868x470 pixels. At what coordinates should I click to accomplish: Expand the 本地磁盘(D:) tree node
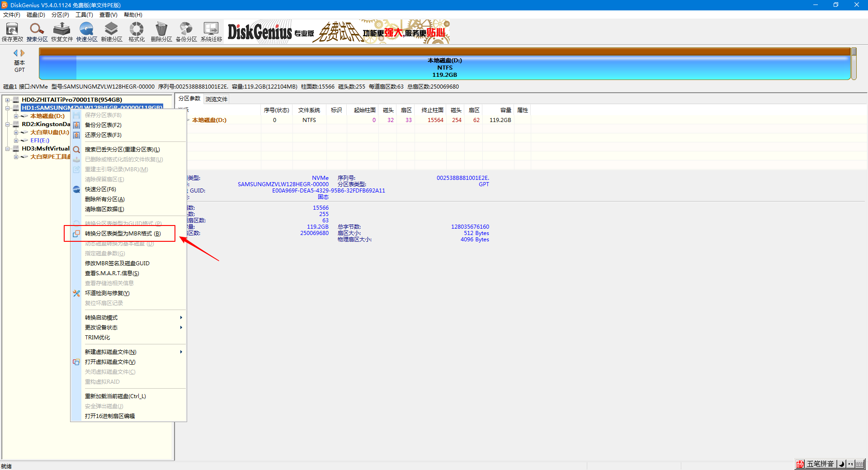[16, 116]
